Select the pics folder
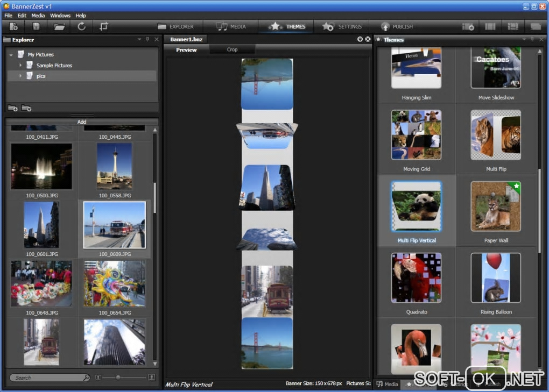Screen dimensions: 549x392 (41, 76)
